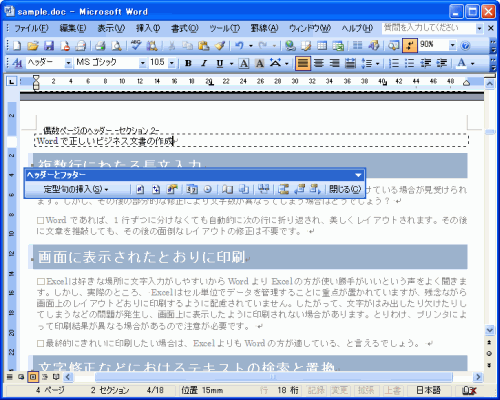Image resolution: width=500 pixels, height=400 pixels.
Task: Click the Save floppy disk icon
Action: 49,45
